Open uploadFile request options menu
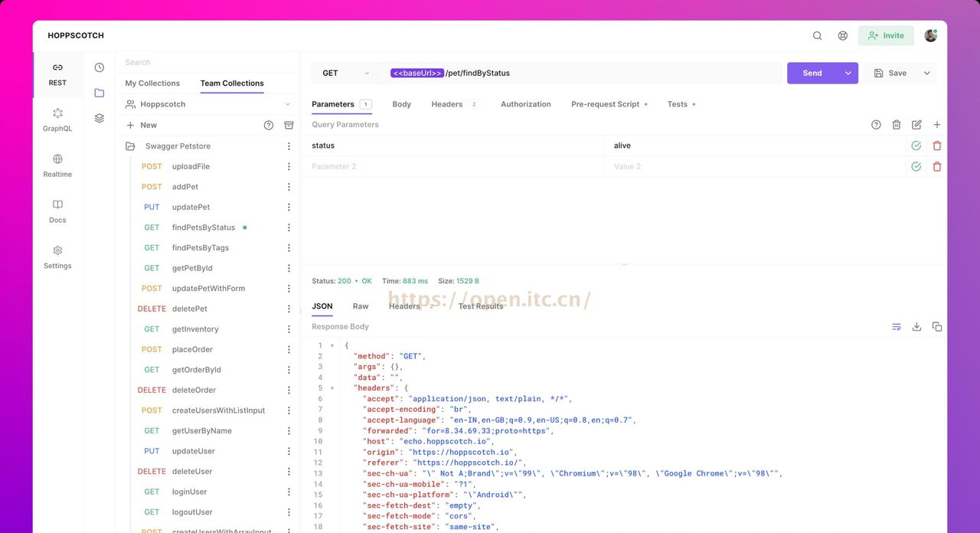This screenshot has height=533, width=980. 289,166
